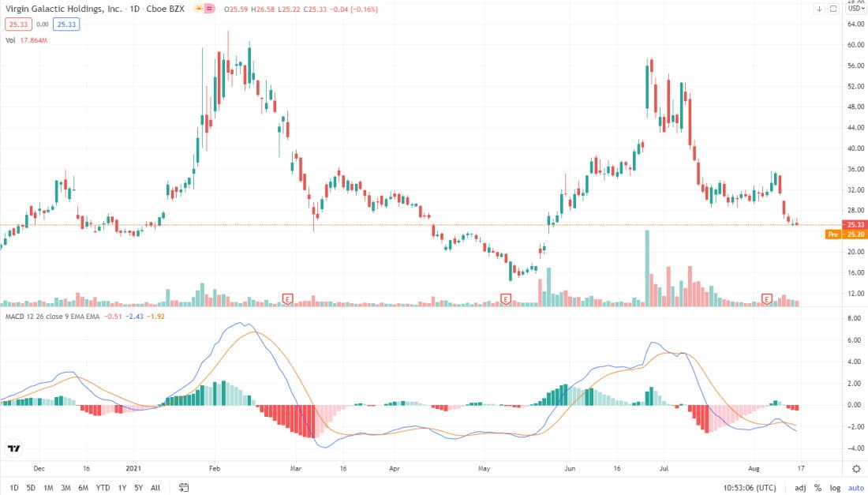The height and width of the screenshot is (495, 868).
Task: Select the All time range
Action: [155, 488]
